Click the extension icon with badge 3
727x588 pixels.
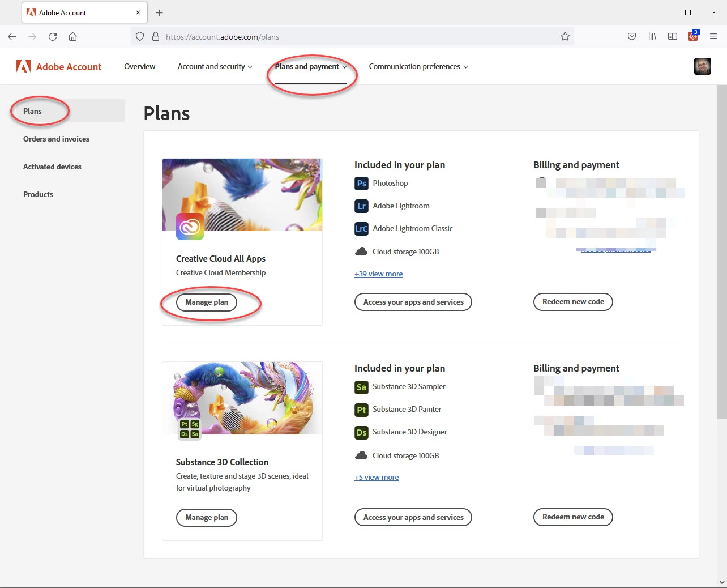coord(693,36)
